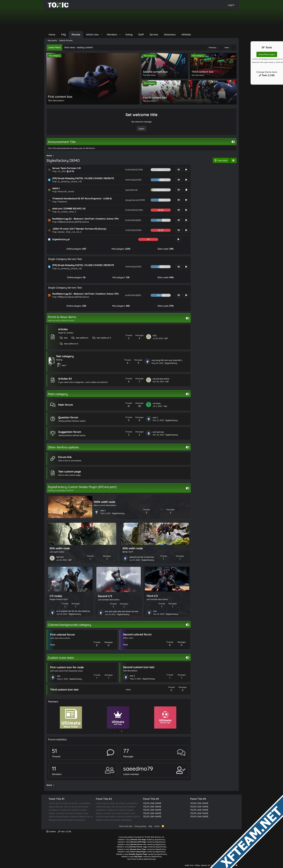Connect to skial.com Zombie Escape server
This screenshot has width=283, height=868.
pyautogui.click(x=186, y=210)
